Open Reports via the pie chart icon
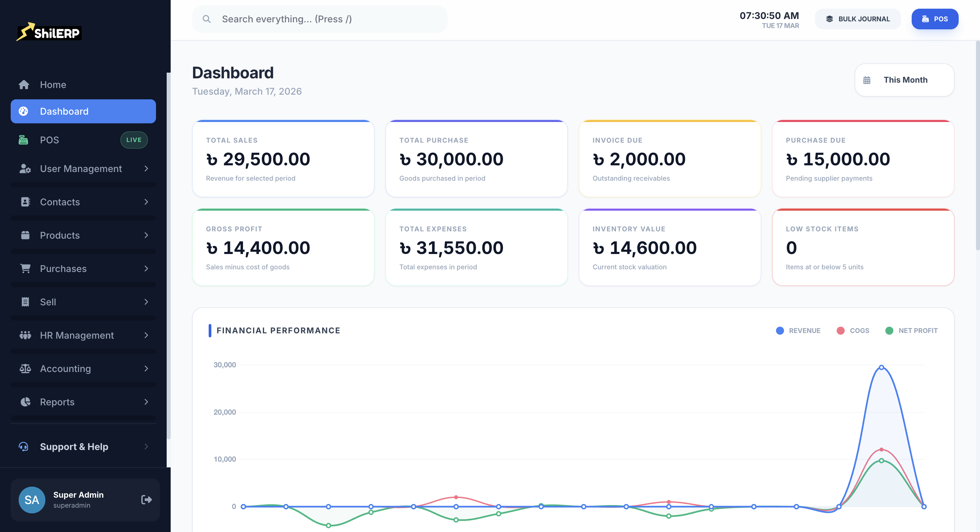 [x=24, y=402]
